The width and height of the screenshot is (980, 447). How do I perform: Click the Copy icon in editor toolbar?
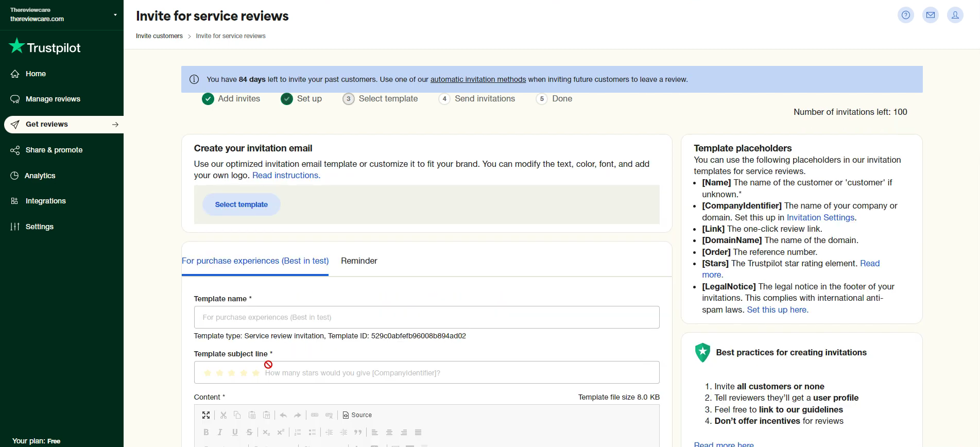(x=237, y=415)
